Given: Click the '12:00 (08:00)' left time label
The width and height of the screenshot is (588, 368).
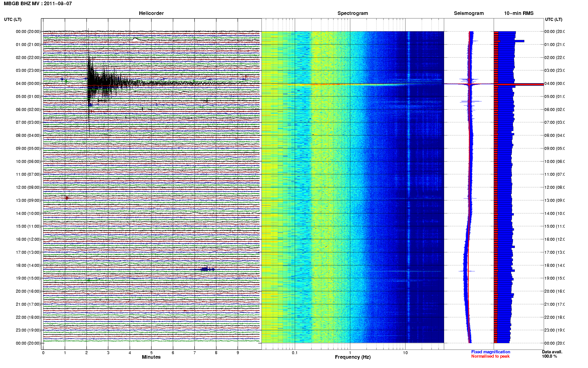Looking at the screenshot, I should click(x=28, y=187).
